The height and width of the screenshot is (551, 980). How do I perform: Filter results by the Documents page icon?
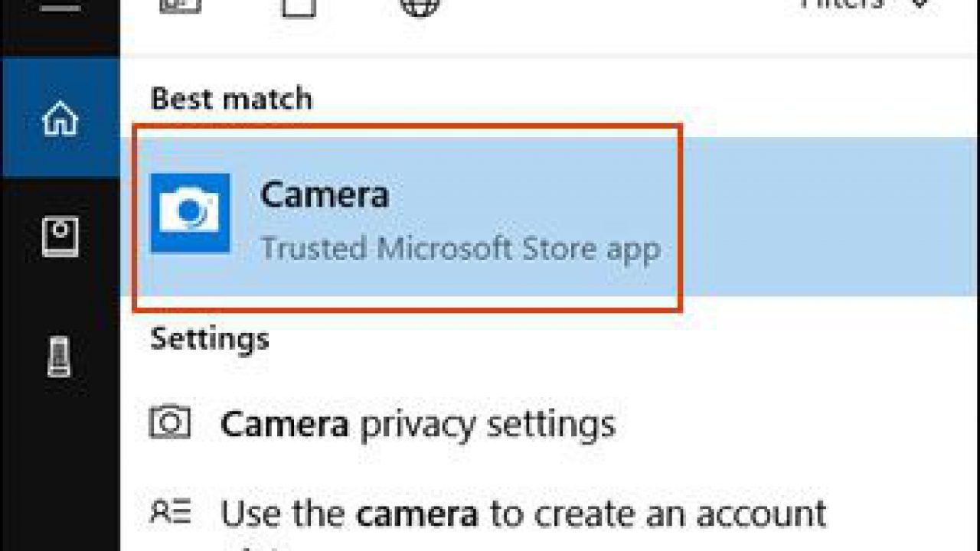(298, 6)
